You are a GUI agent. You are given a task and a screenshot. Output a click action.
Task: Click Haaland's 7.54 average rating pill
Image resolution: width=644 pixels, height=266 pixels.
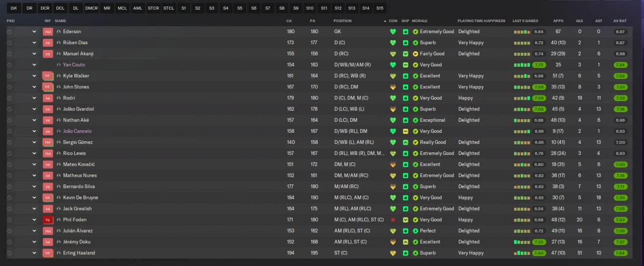pyautogui.click(x=620, y=253)
